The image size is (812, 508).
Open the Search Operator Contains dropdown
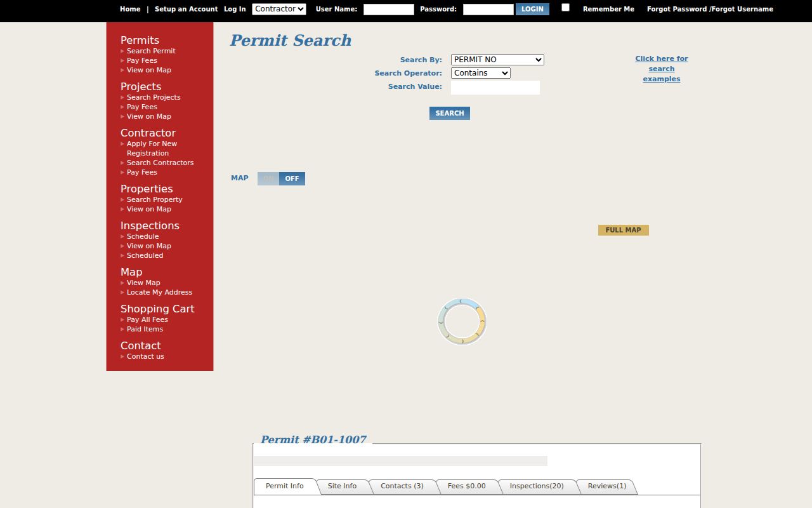click(481, 73)
